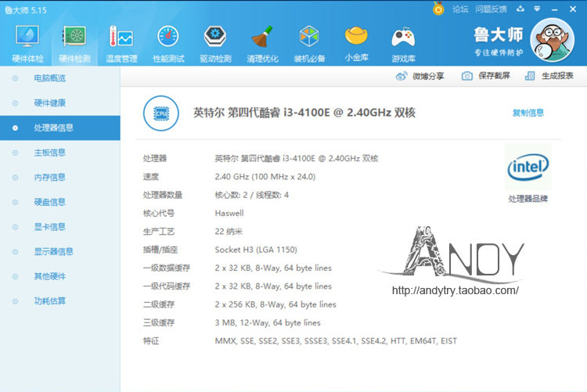Click the processor title i3-4100E heading
Image resolution: width=587 pixels, height=392 pixels.
pos(304,113)
